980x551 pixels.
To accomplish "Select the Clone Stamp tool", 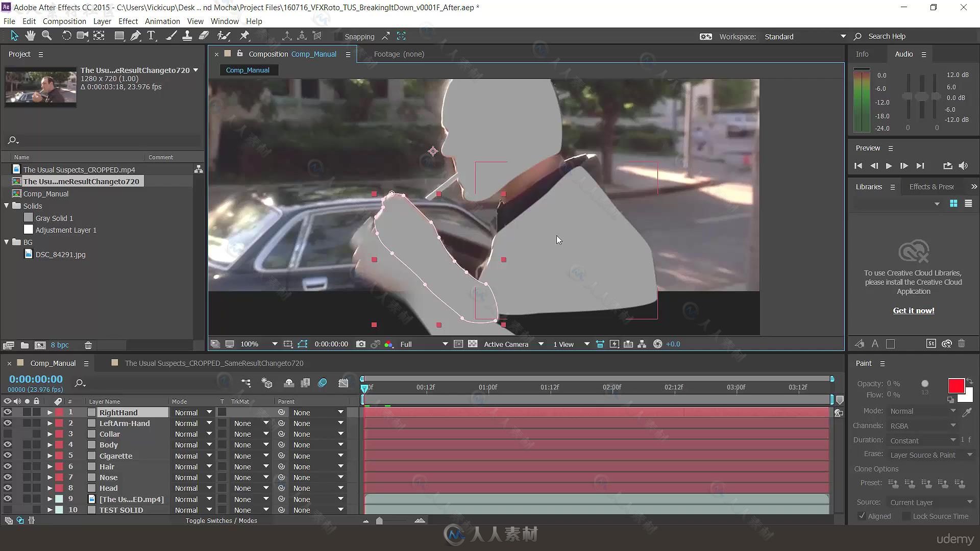I will point(187,36).
